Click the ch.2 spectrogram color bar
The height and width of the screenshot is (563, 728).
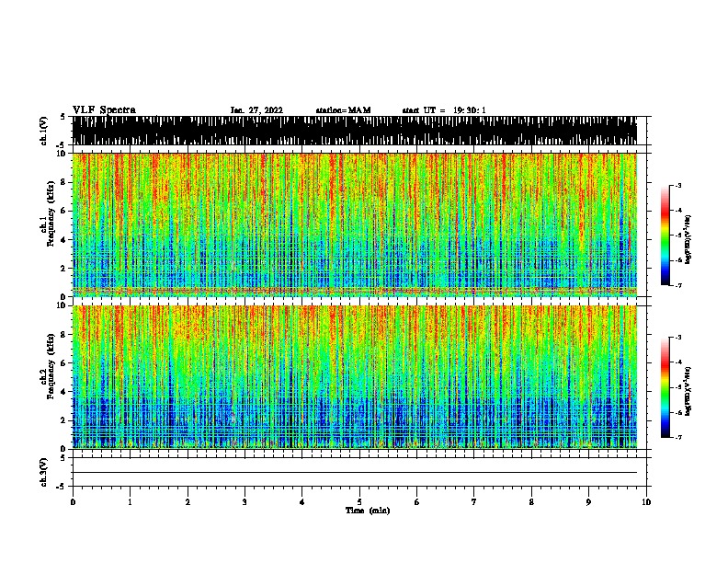[x=665, y=387]
